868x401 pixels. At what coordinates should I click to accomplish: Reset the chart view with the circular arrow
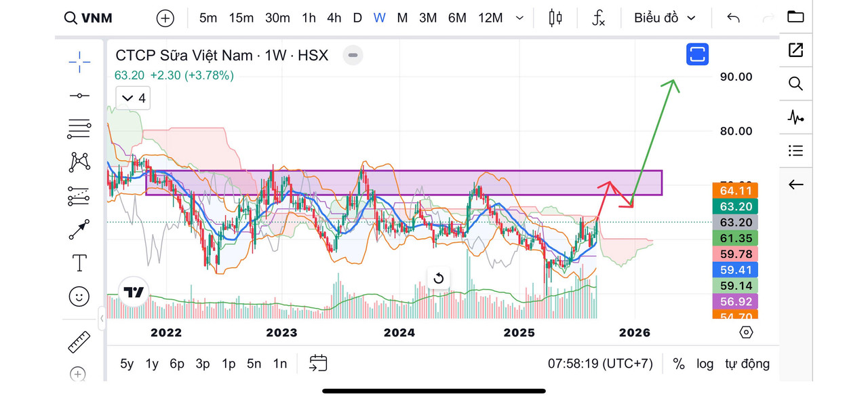click(x=438, y=278)
